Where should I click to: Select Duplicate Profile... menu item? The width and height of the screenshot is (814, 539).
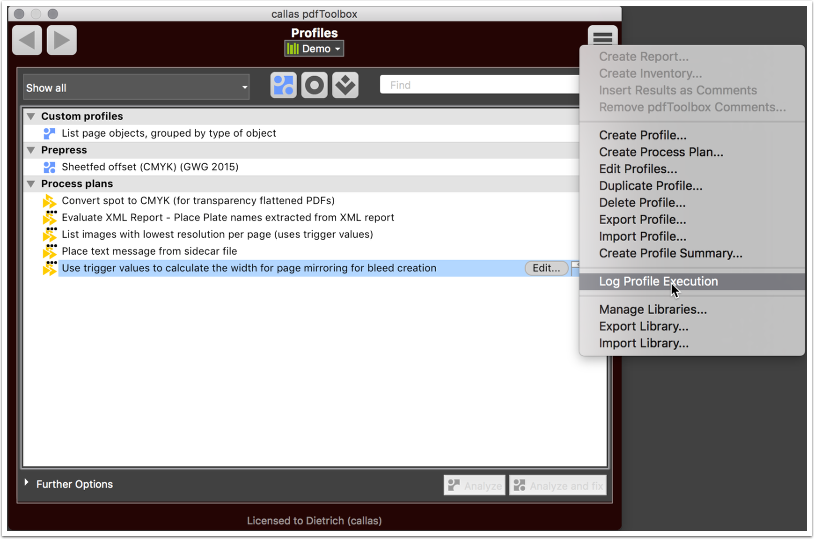coord(650,186)
